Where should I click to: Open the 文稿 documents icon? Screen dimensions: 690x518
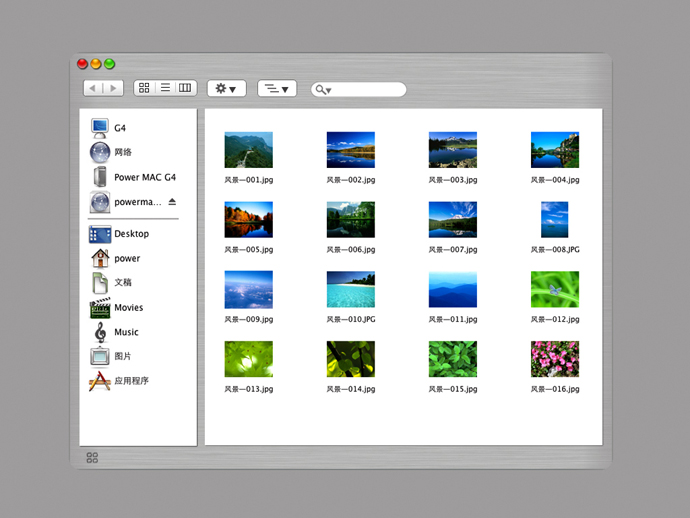tap(100, 283)
